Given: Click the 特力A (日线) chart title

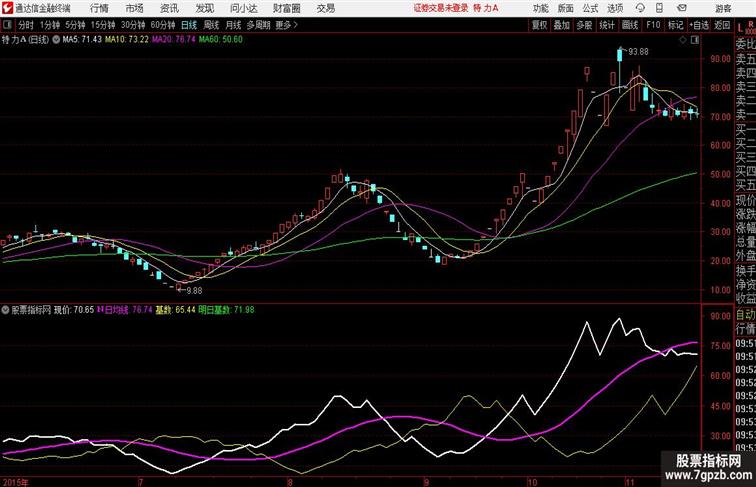Looking at the screenshot, I should click(x=26, y=40).
